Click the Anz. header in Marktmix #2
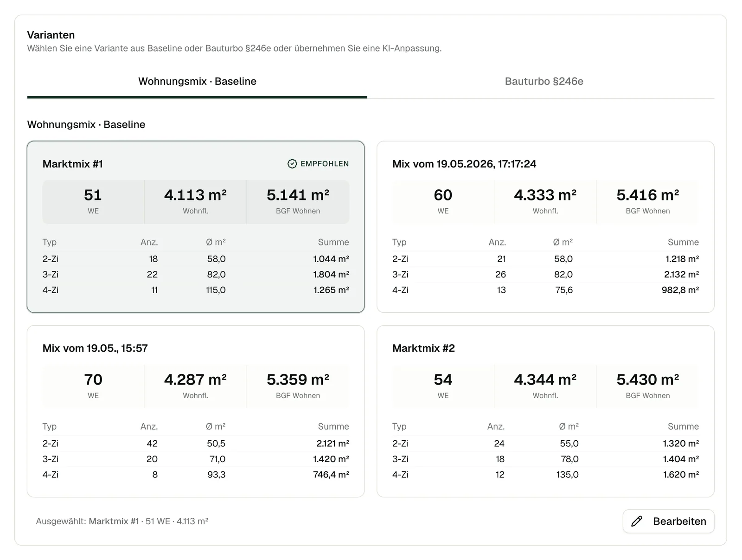Viewport: 742px width, 560px height. coord(496,426)
